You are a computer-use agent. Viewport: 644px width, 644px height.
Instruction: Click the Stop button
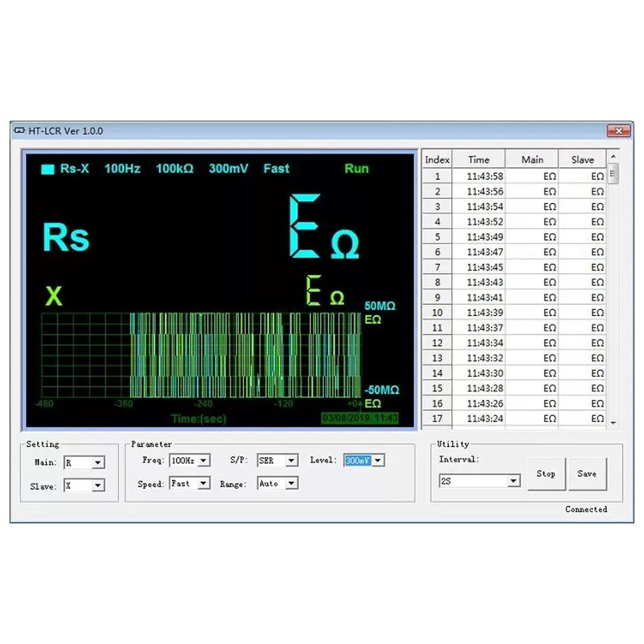[x=546, y=474]
